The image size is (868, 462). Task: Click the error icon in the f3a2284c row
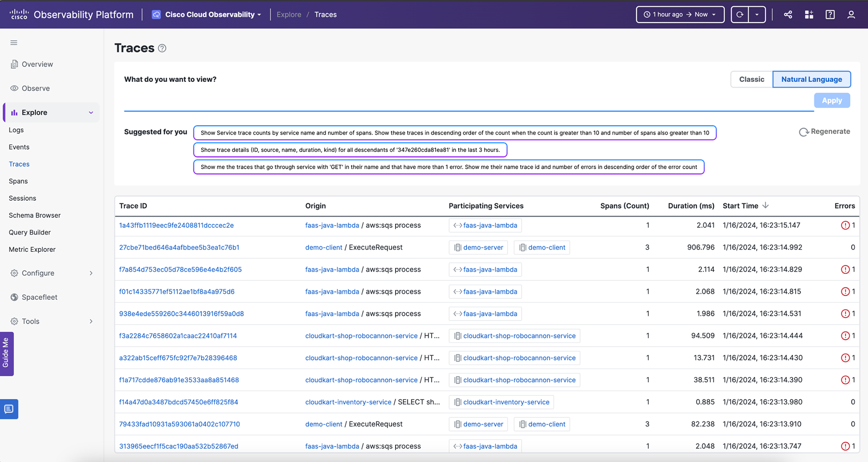[845, 336]
